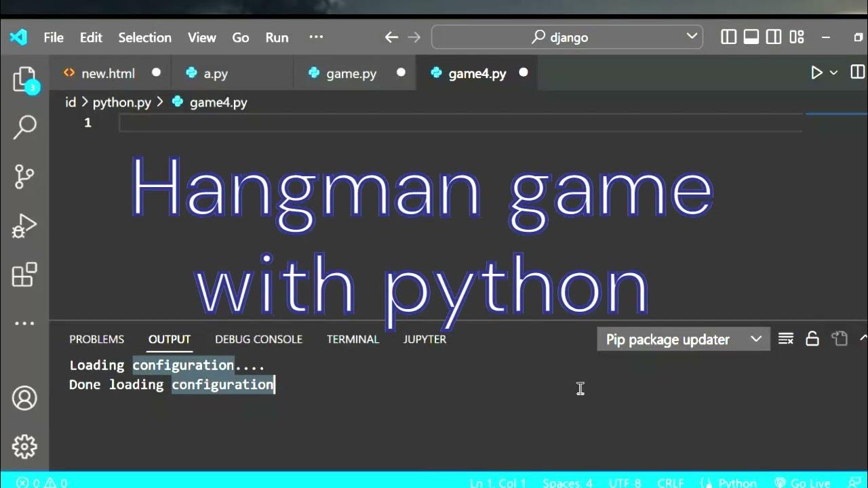868x488 pixels.
Task: Show additional views ellipsis in activity bar
Action: point(24,323)
